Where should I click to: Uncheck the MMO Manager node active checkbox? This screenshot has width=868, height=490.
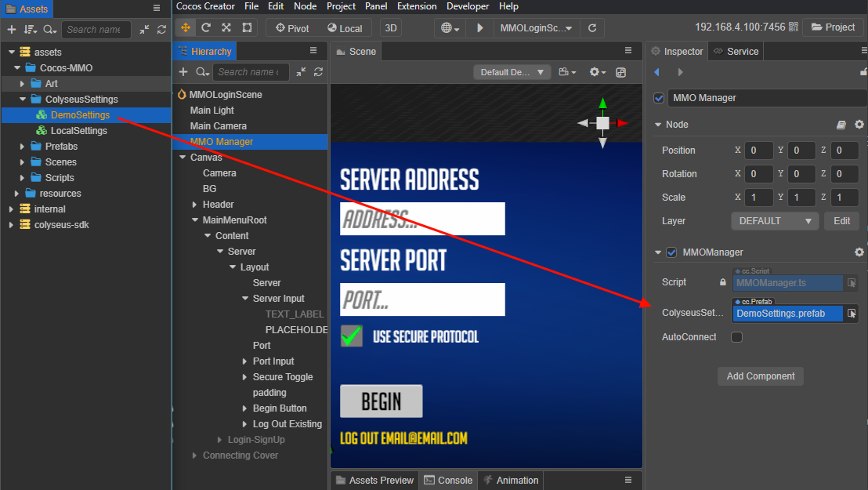pos(659,97)
